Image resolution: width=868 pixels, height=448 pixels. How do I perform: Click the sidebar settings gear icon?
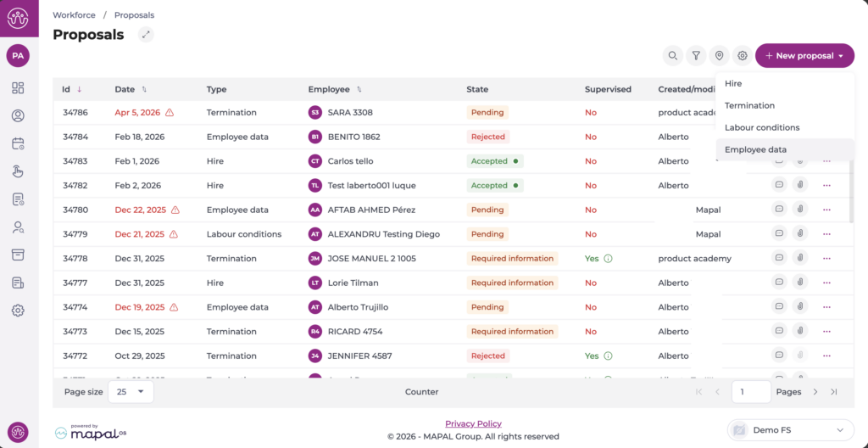pyautogui.click(x=18, y=311)
